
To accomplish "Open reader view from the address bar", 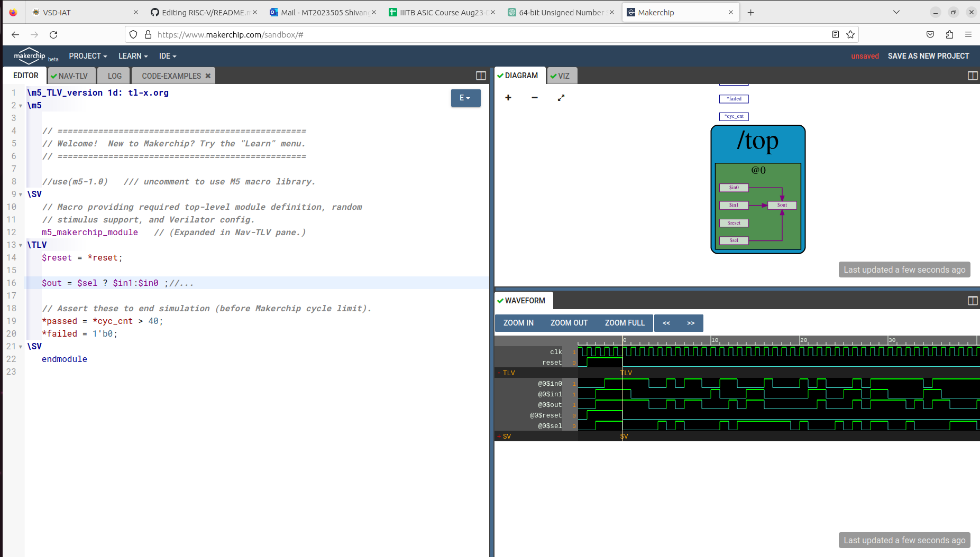I will pyautogui.click(x=835, y=34).
